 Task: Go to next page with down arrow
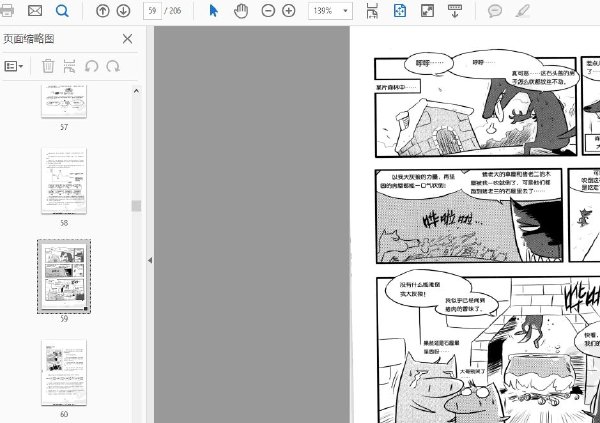click(x=123, y=11)
